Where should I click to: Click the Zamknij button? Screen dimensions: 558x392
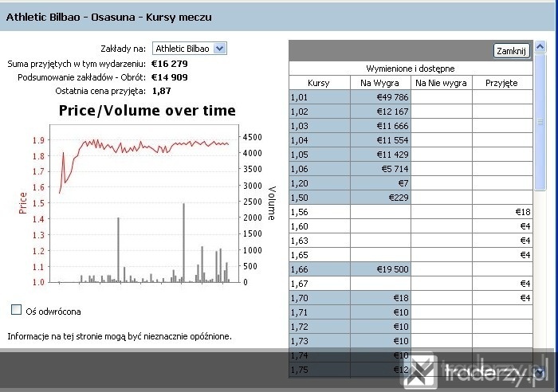click(512, 51)
